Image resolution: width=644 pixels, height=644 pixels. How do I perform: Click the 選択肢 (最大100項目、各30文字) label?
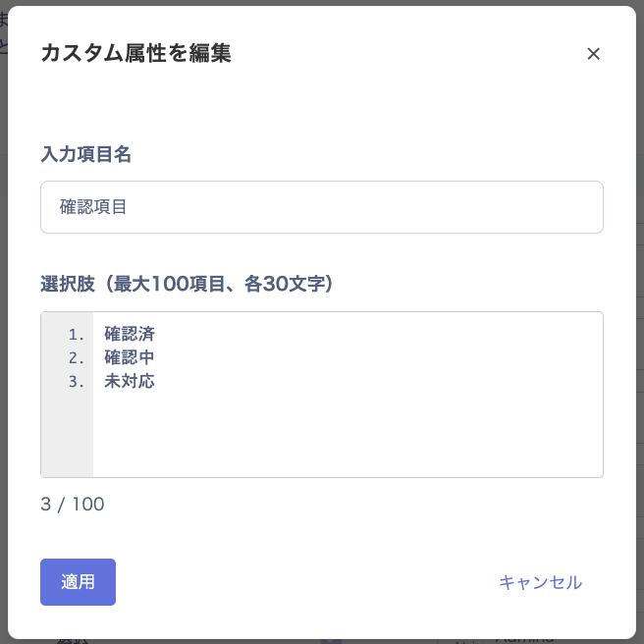(187, 285)
